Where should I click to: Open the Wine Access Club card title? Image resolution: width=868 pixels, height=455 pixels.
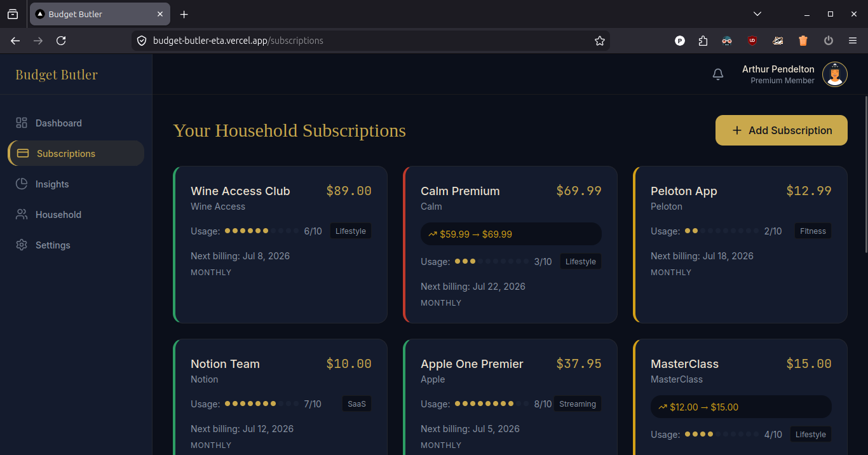(240, 191)
